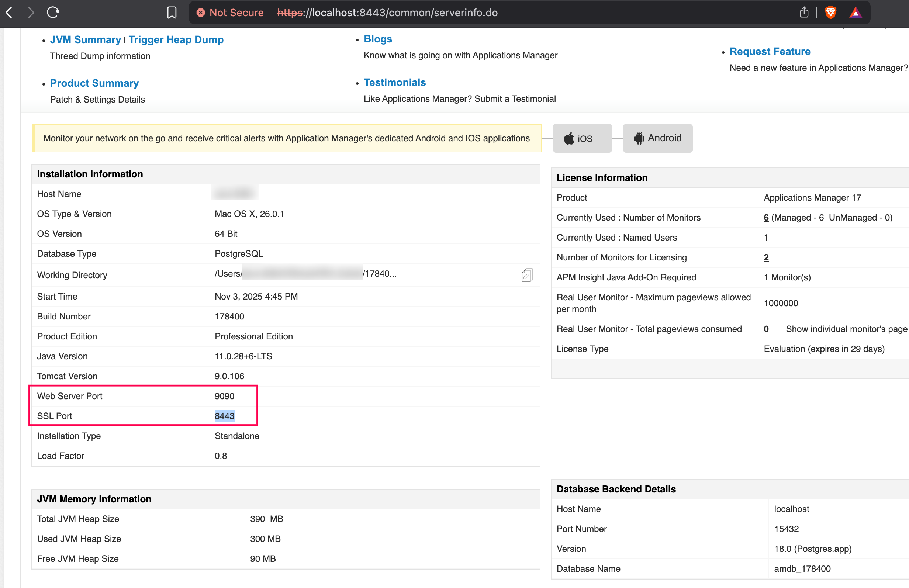Click Trigger Heap Dump link
This screenshot has width=909, height=588.
click(x=176, y=40)
